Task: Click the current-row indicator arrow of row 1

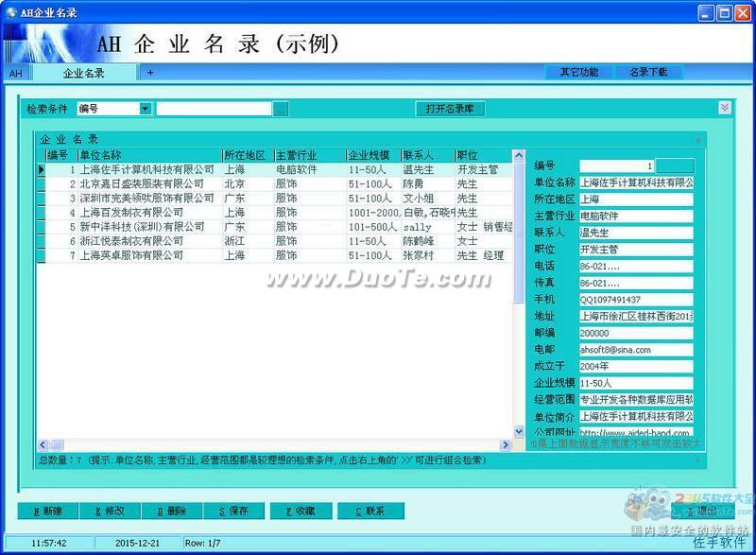Action: pos(42,170)
